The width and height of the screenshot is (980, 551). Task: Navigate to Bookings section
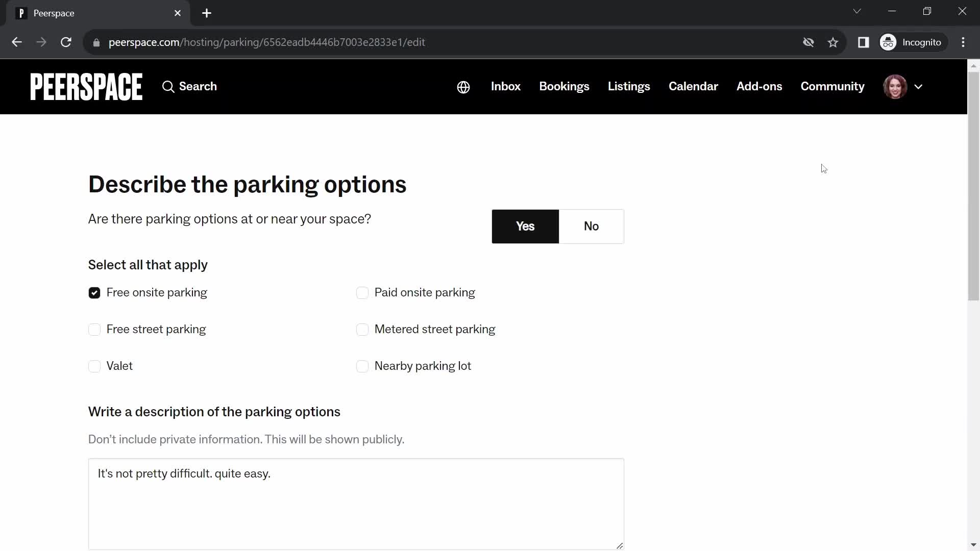pyautogui.click(x=565, y=86)
